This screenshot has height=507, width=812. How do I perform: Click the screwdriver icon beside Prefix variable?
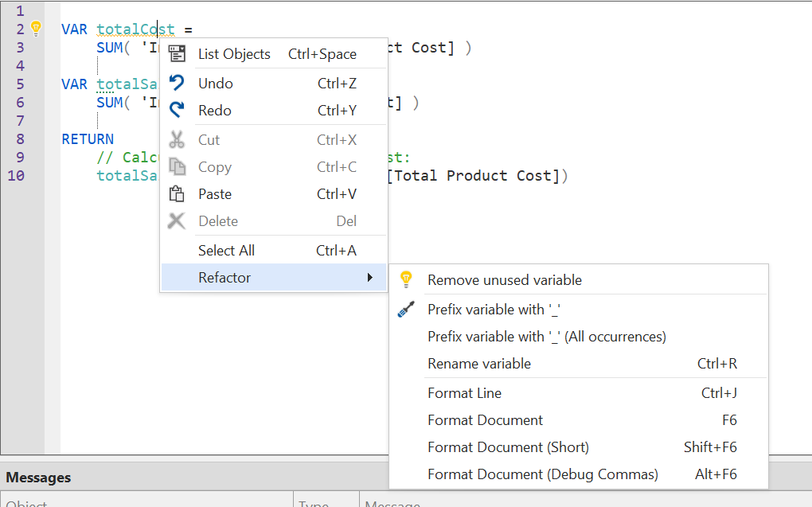[406, 309]
